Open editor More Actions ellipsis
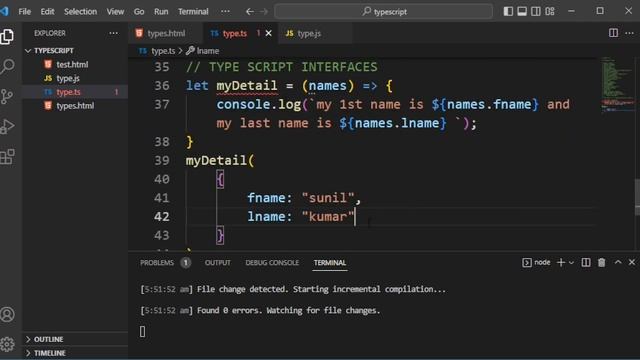The image size is (640, 360). click(629, 33)
